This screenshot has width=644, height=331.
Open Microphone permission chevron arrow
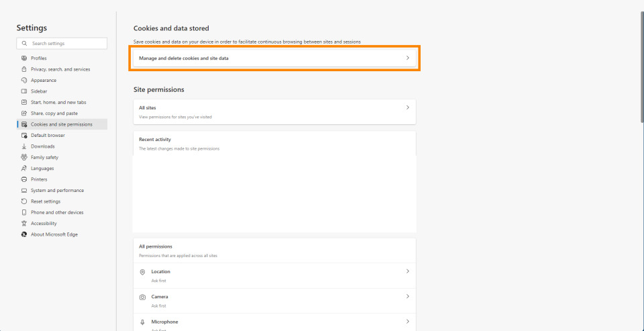coord(407,322)
